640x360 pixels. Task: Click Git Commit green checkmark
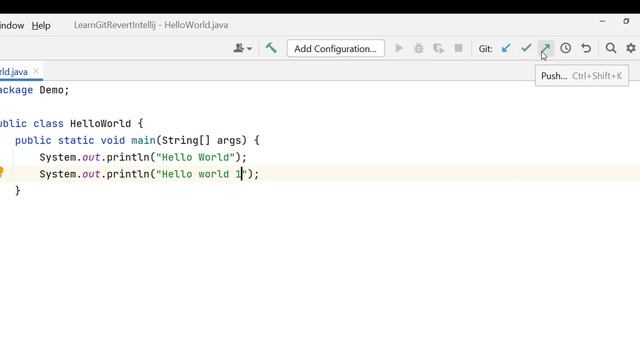(526, 48)
